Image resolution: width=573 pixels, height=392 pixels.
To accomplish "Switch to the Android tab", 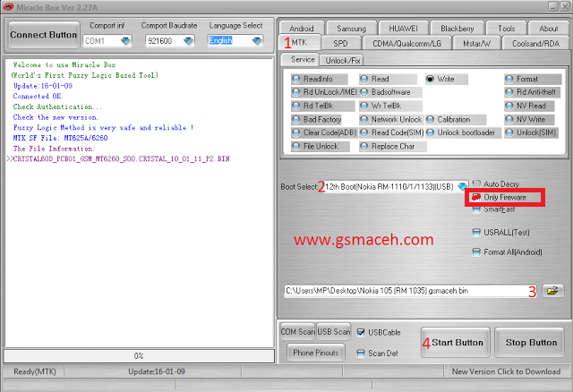I will click(302, 29).
